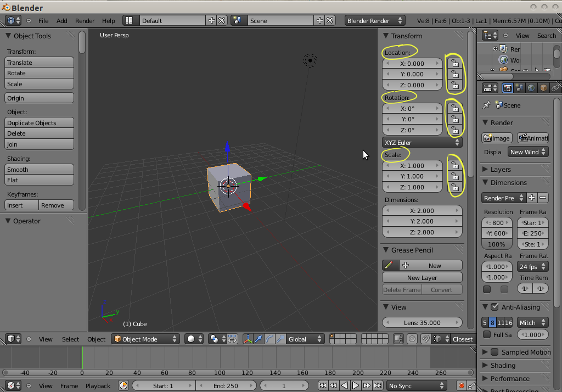This screenshot has width=562, height=392.
Task: Open the Global orientation dropdown
Action: [305, 339]
